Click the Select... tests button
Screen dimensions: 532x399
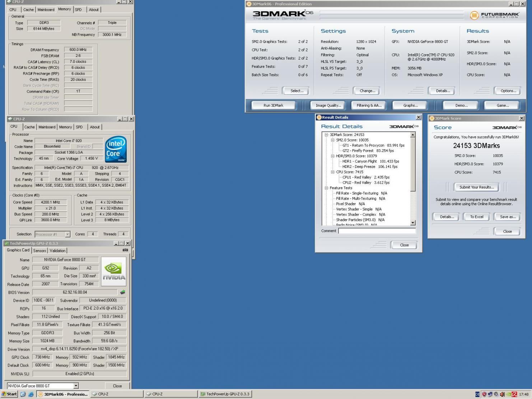[x=297, y=91]
